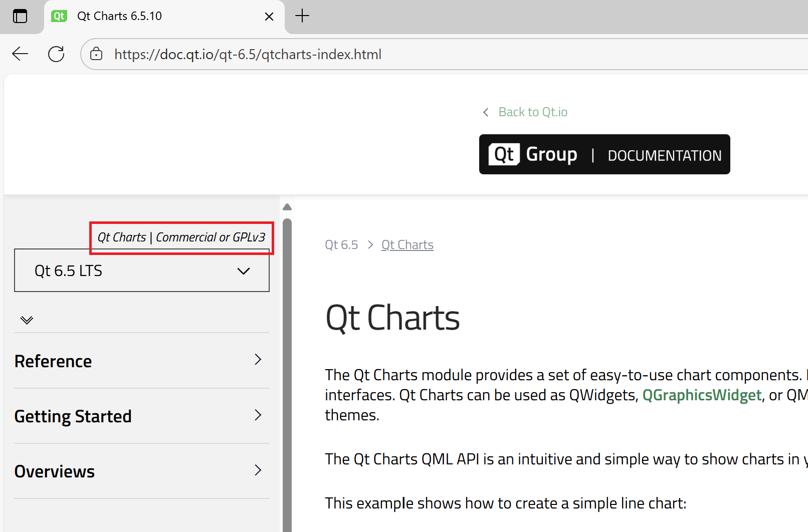Toggle the double-chevron sidebar collapse icon
808x532 pixels.
[x=27, y=320]
